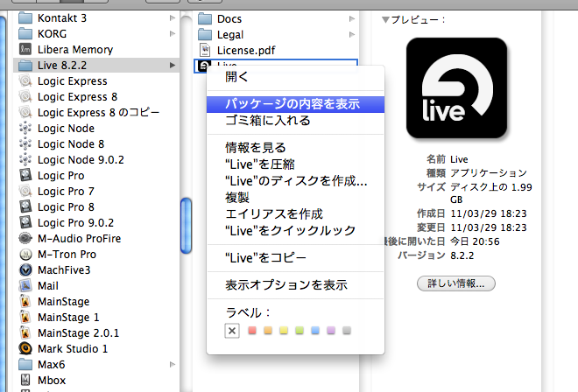Click the Logic Pro 7 icon

pyautogui.click(x=25, y=192)
